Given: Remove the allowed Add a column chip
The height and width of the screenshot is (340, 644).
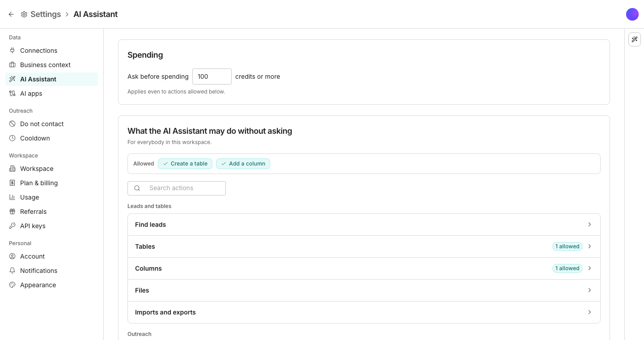Looking at the screenshot, I should click(x=243, y=164).
